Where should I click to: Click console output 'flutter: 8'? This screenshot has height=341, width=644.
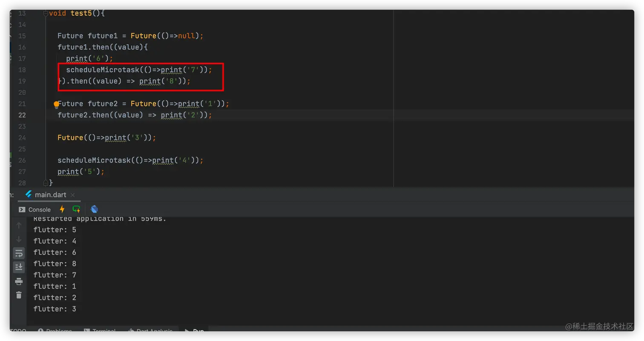tap(55, 264)
